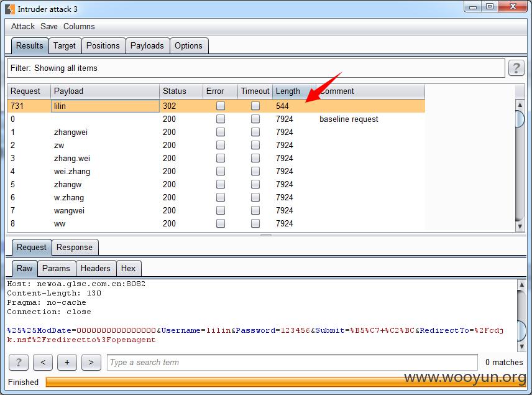The width and height of the screenshot is (532, 395).
Task: Click results table scroll down arrow
Action: [520, 226]
